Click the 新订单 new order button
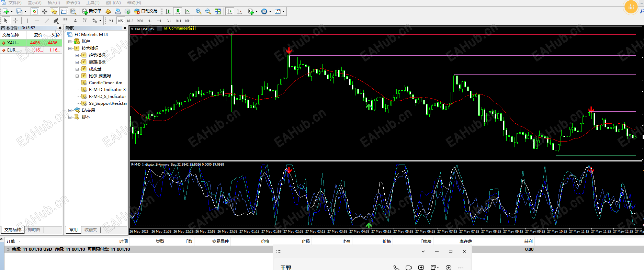This screenshot has width=644, height=270. [92, 11]
